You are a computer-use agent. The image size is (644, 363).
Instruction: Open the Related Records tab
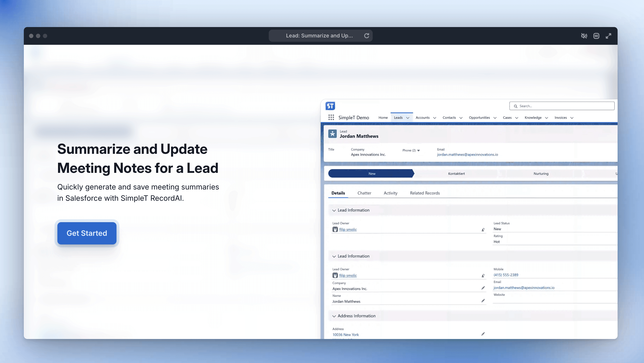pos(425,193)
